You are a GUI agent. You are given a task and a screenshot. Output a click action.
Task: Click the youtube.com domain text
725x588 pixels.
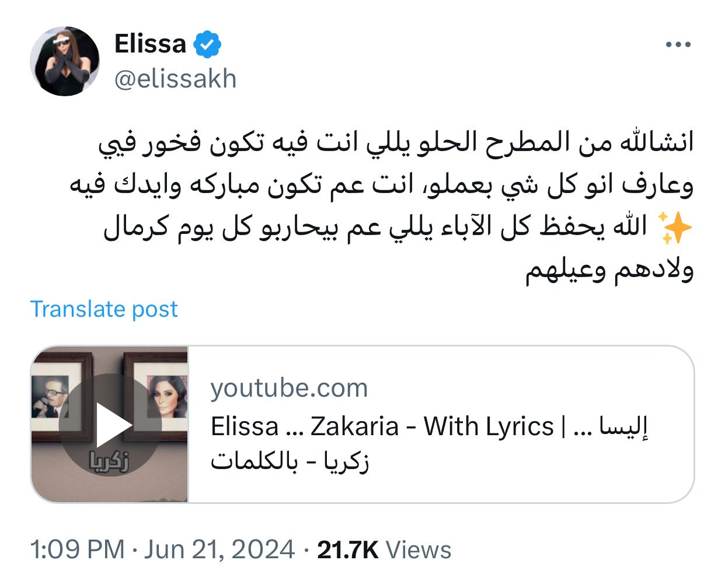tap(289, 388)
